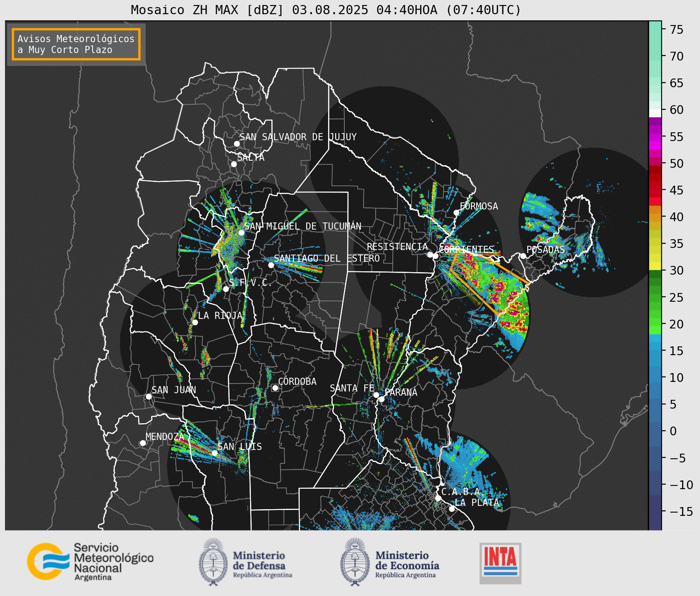
Task: Select the San Juan city marker dot
Action: (149, 396)
